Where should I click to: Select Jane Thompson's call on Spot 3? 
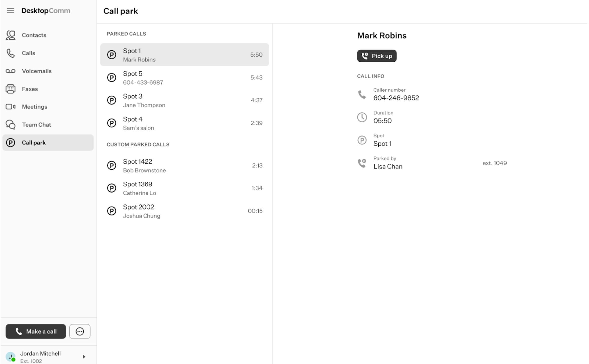click(x=184, y=100)
